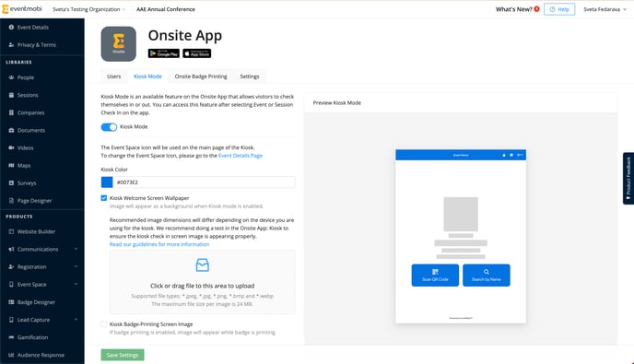Open the Product Feedback side tab
Viewport: 634px width, 364px height.
[628, 179]
